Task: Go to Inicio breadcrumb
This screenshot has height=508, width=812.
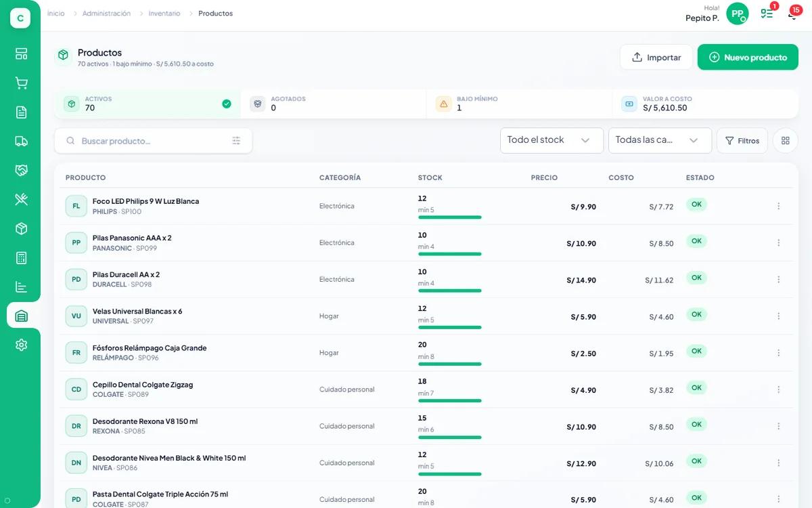Action: click(56, 14)
